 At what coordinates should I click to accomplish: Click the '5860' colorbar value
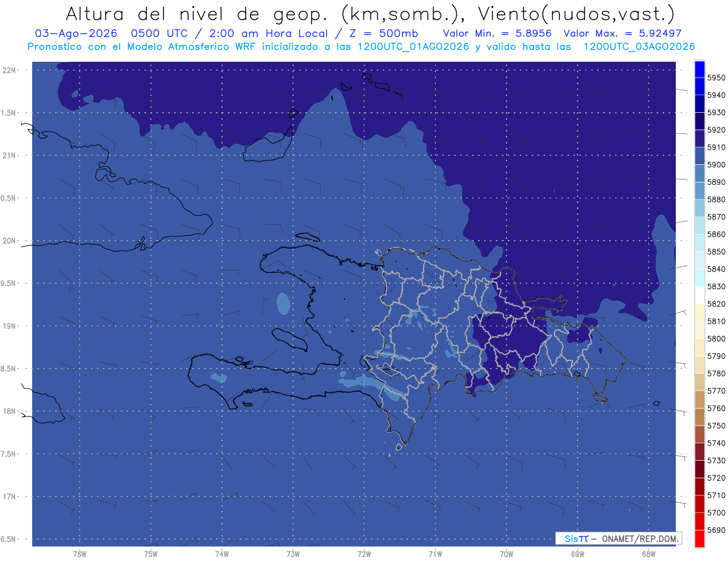pos(716,234)
